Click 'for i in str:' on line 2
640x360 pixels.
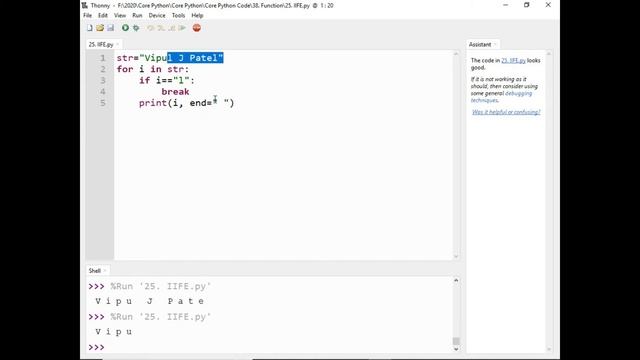pyautogui.click(x=153, y=69)
